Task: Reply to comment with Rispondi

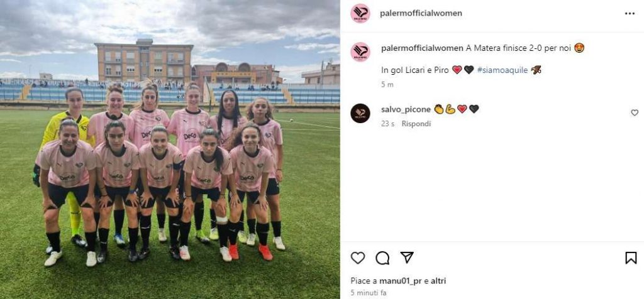Action: pyautogui.click(x=416, y=124)
